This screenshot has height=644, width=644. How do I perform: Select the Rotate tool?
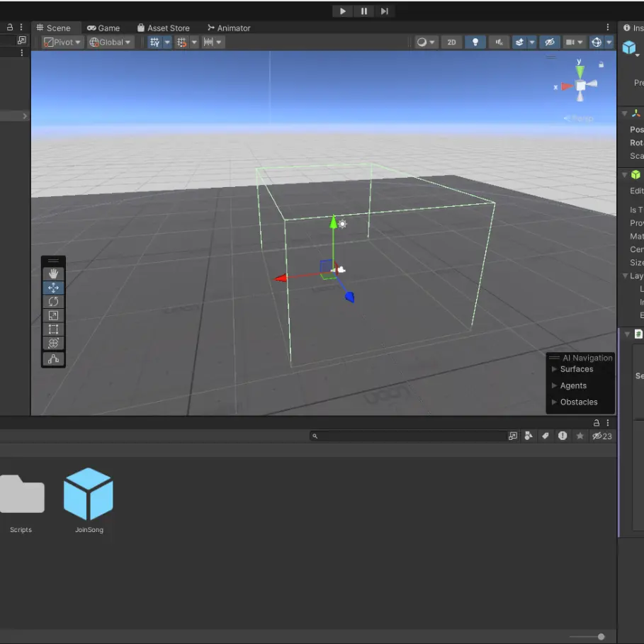(53, 302)
